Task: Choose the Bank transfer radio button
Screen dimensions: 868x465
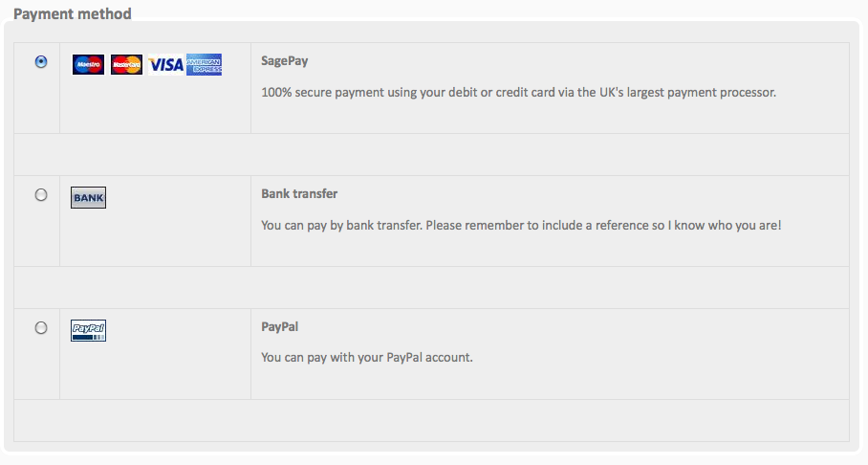Action: pos(41,194)
